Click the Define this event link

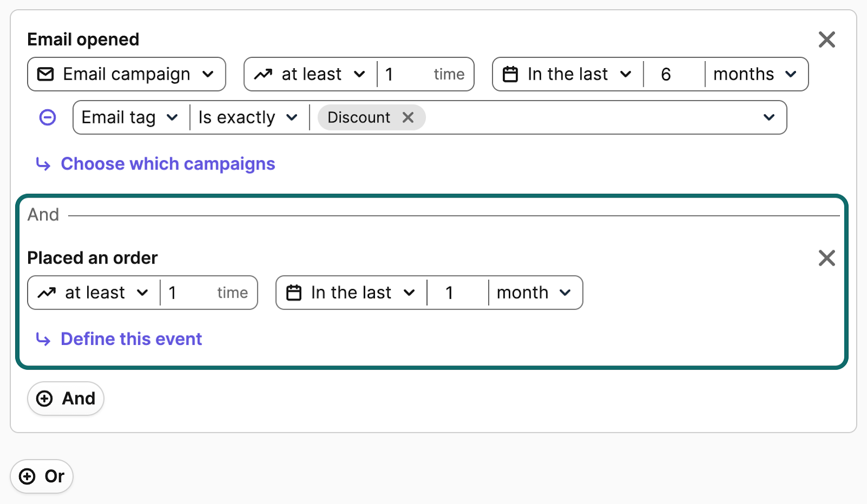coord(131,339)
